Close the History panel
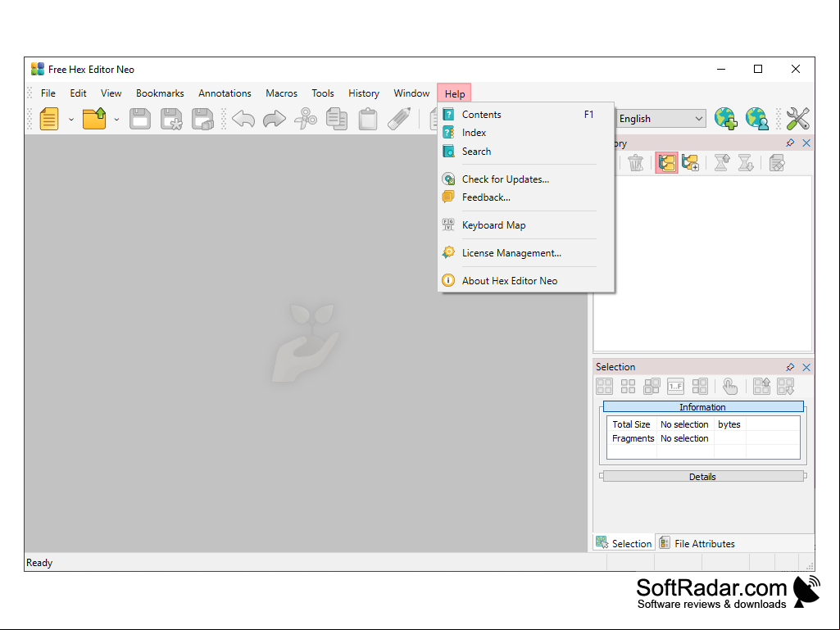The height and width of the screenshot is (630, 840). (806, 143)
